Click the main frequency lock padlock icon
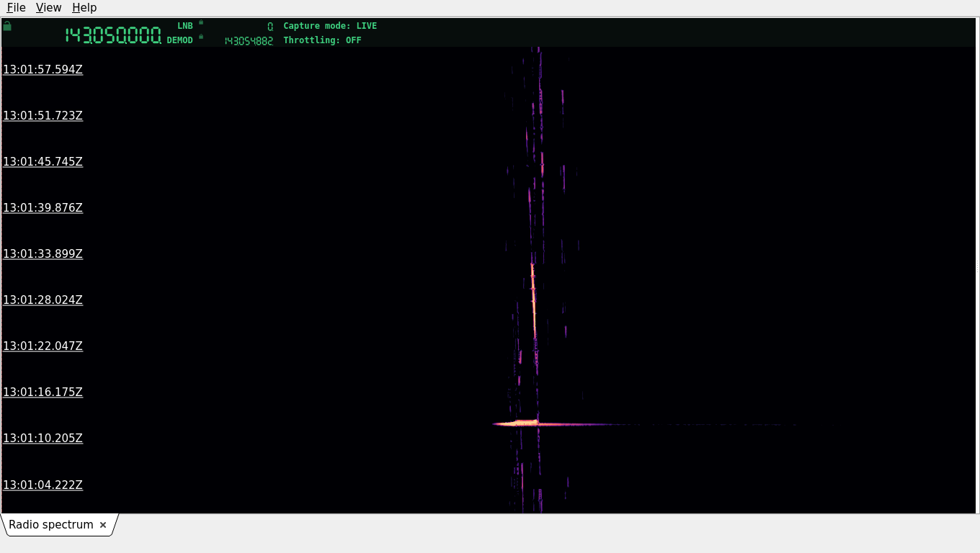The height and width of the screenshot is (553, 980). click(x=7, y=26)
